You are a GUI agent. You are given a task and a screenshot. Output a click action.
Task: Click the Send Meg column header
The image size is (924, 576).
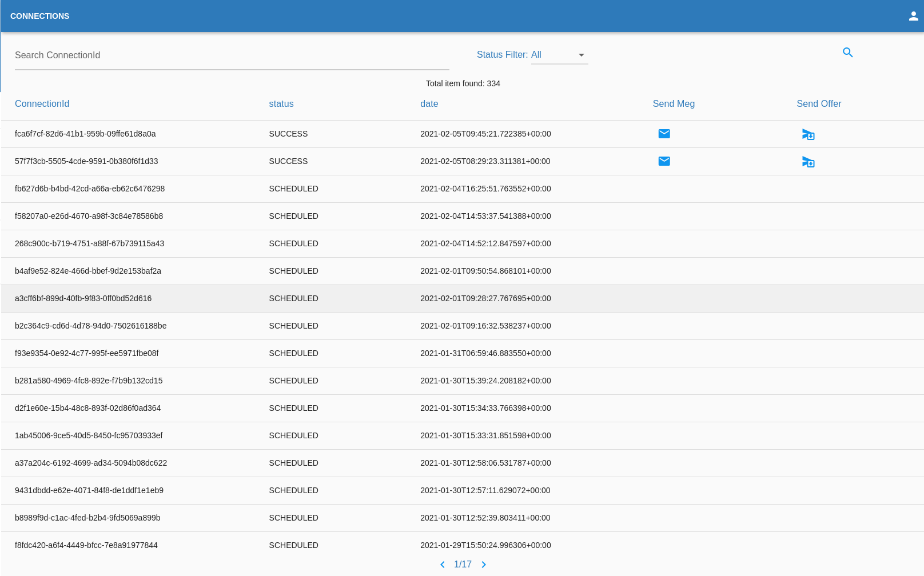pyautogui.click(x=674, y=104)
